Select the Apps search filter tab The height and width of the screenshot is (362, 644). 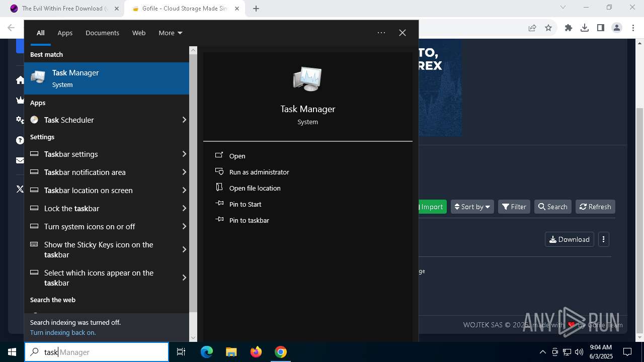pos(65,33)
